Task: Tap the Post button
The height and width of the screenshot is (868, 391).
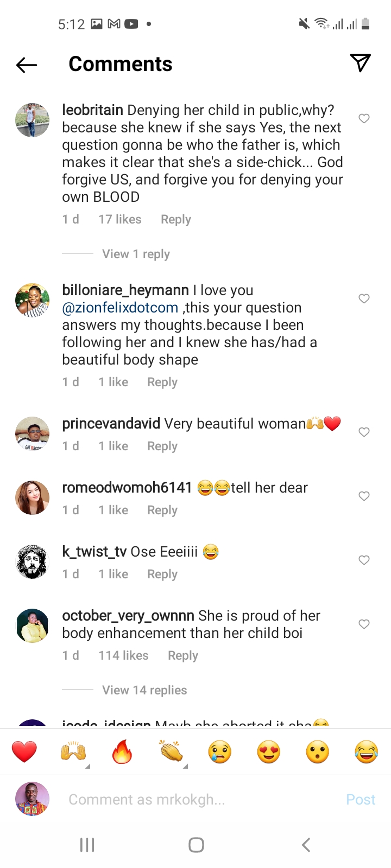Action: pyautogui.click(x=361, y=800)
